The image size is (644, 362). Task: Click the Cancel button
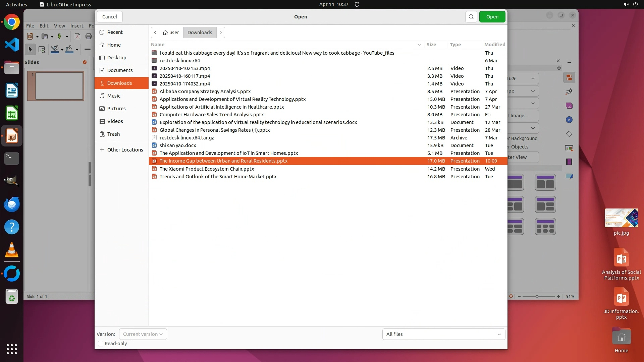(x=110, y=17)
